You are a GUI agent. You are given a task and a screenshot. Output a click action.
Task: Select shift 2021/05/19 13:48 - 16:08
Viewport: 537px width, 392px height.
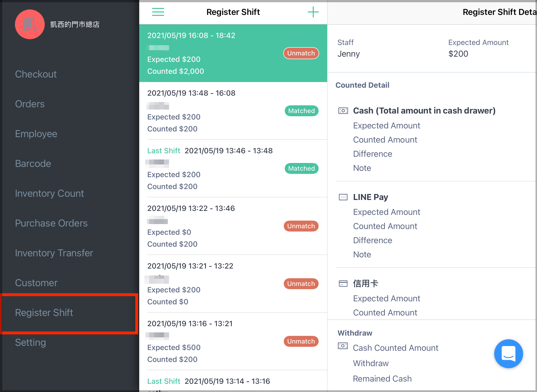[233, 111]
